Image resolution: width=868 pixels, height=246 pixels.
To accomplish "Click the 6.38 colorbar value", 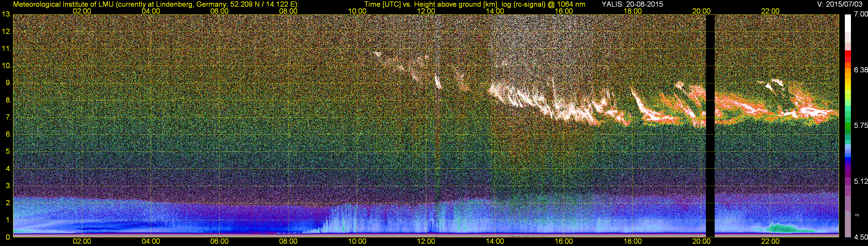I will point(860,70).
